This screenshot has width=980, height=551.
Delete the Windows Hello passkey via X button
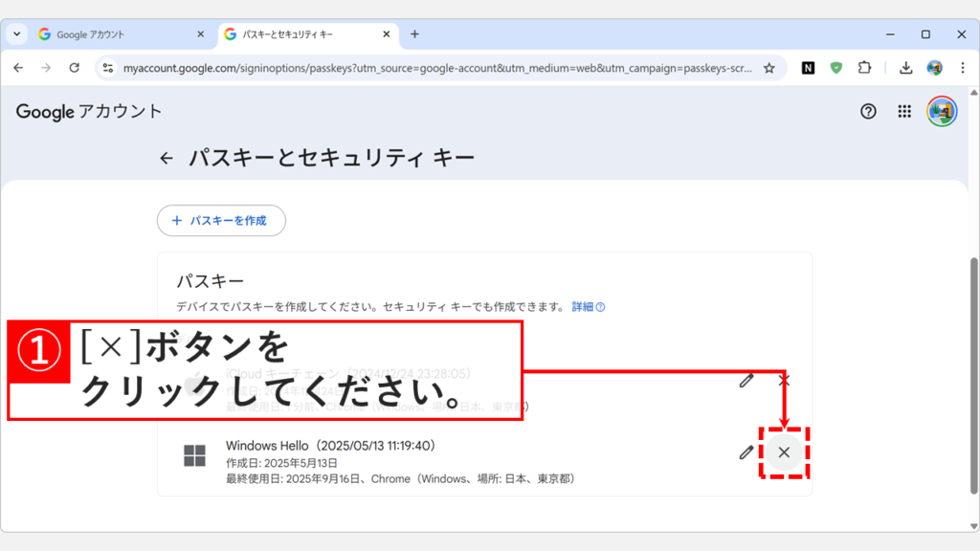click(783, 451)
